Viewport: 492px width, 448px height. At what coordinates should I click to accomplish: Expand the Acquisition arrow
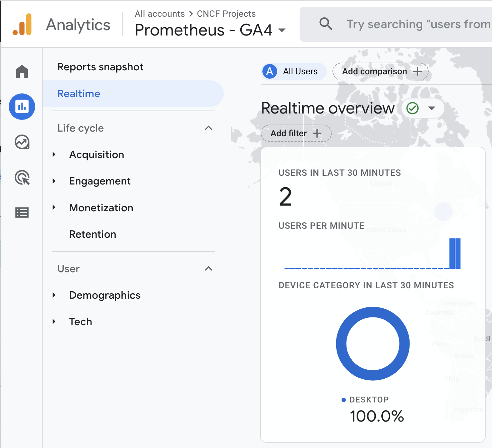pyautogui.click(x=54, y=154)
